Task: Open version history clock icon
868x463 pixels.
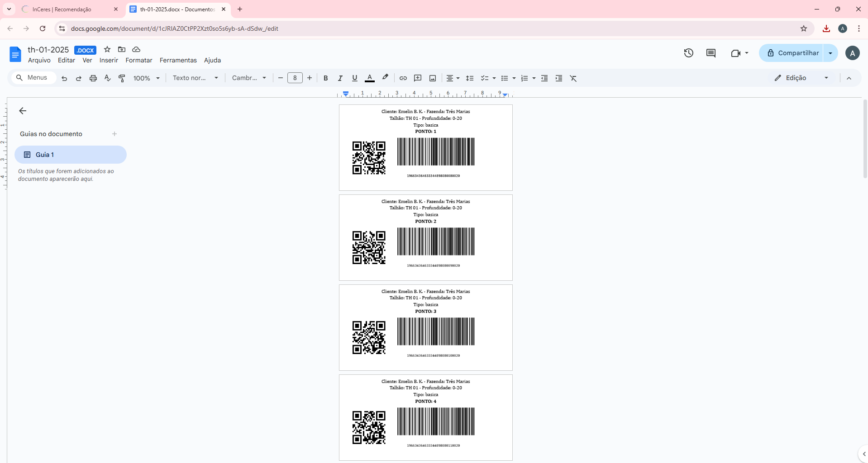Action: click(x=688, y=53)
